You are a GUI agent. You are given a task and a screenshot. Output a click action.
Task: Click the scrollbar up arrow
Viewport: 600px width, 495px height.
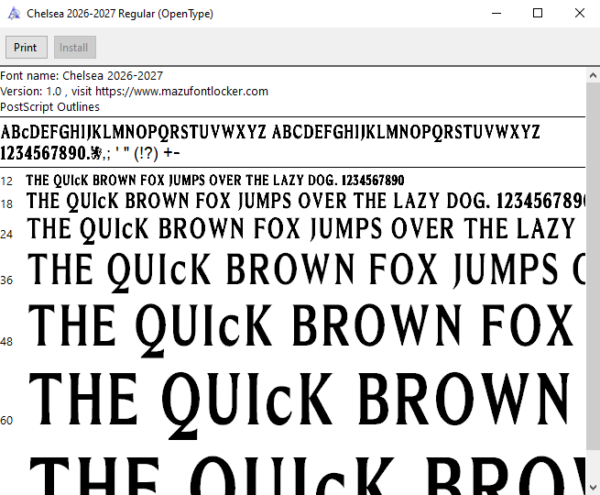[593, 75]
